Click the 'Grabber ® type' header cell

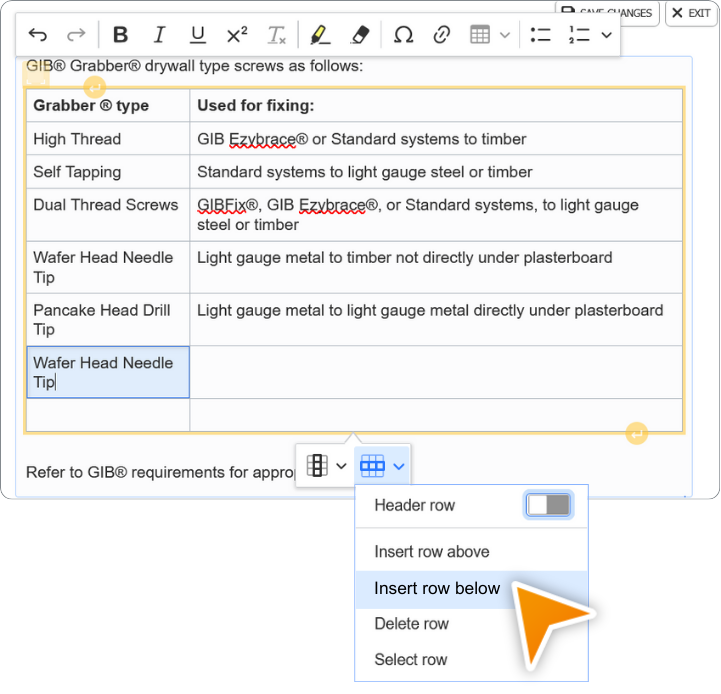click(x=108, y=105)
